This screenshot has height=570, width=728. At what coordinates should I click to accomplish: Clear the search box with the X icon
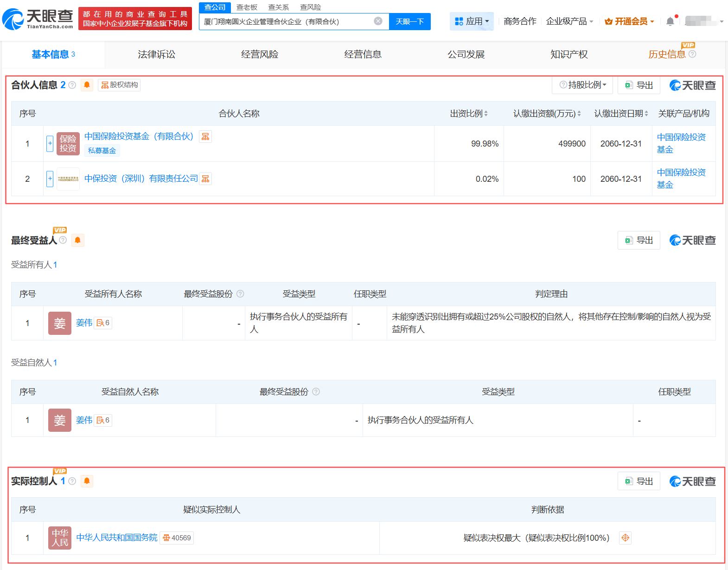tap(378, 21)
